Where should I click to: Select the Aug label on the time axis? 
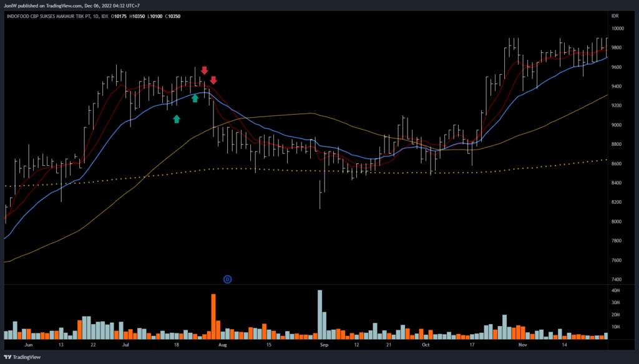[224, 344]
